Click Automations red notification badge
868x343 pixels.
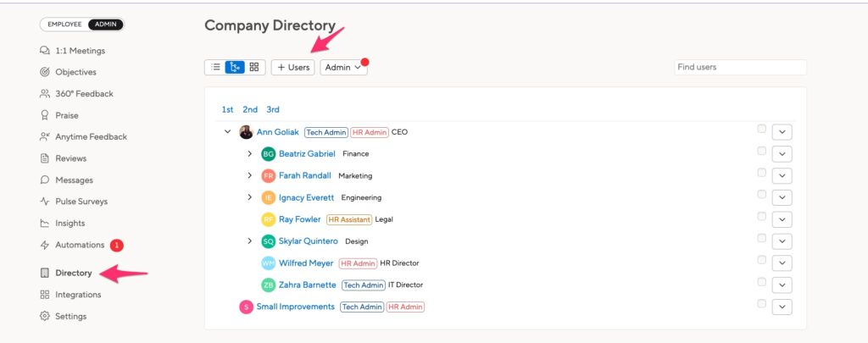[116, 245]
